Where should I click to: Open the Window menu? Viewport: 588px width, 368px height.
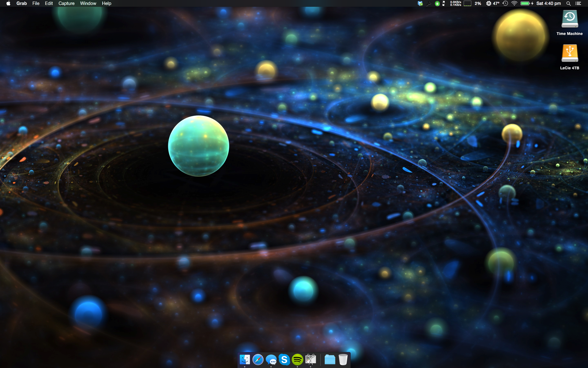tap(88, 3)
